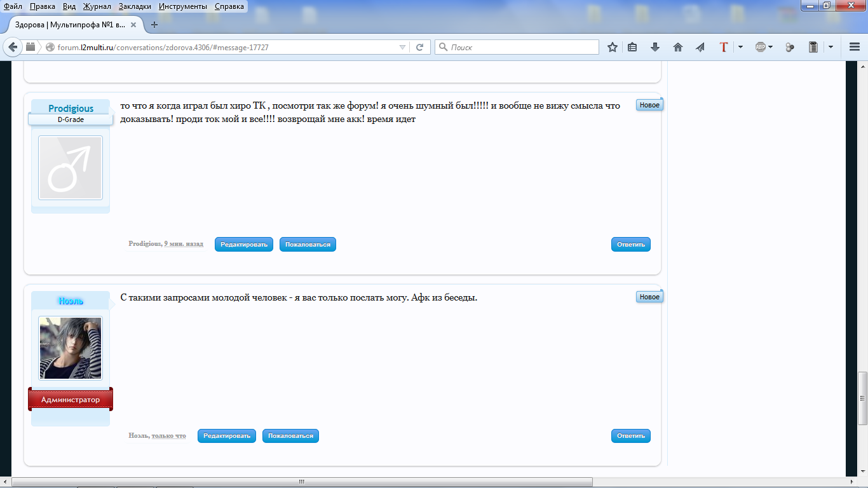Expand the URL bar history dropdown

tap(402, 47)
